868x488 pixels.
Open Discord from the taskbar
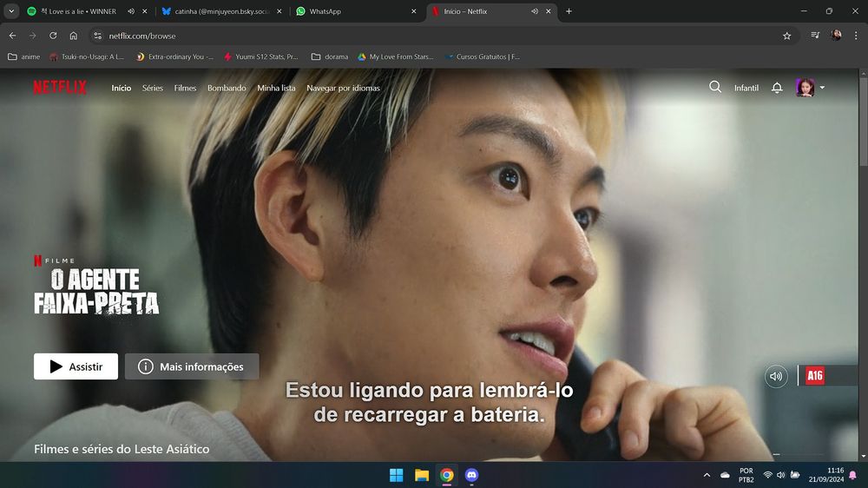(x=471, y=475)
